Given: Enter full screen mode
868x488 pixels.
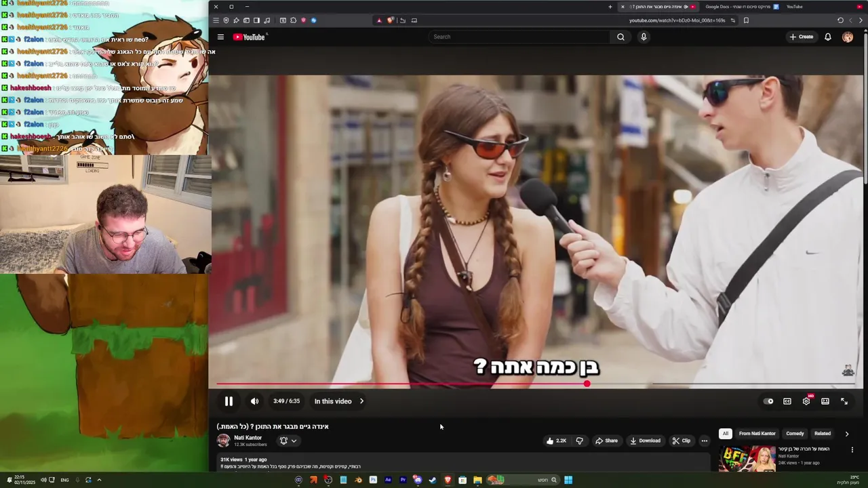Looking at the screenshot, I should click(844, 401).
